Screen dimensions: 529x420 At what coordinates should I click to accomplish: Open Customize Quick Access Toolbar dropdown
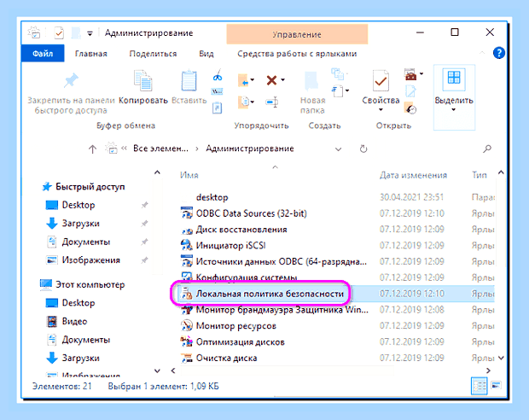[90, 33]
